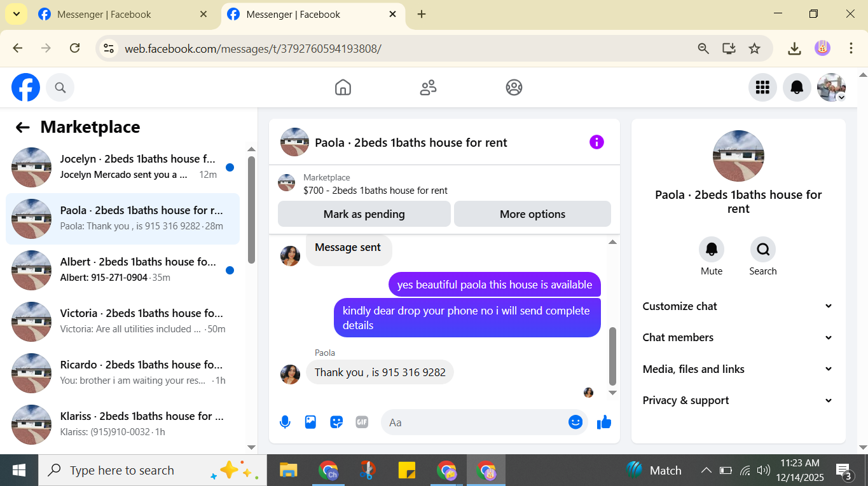
Task: Click the "yes beautiful paola" sent message
Action: pos(495,285)
